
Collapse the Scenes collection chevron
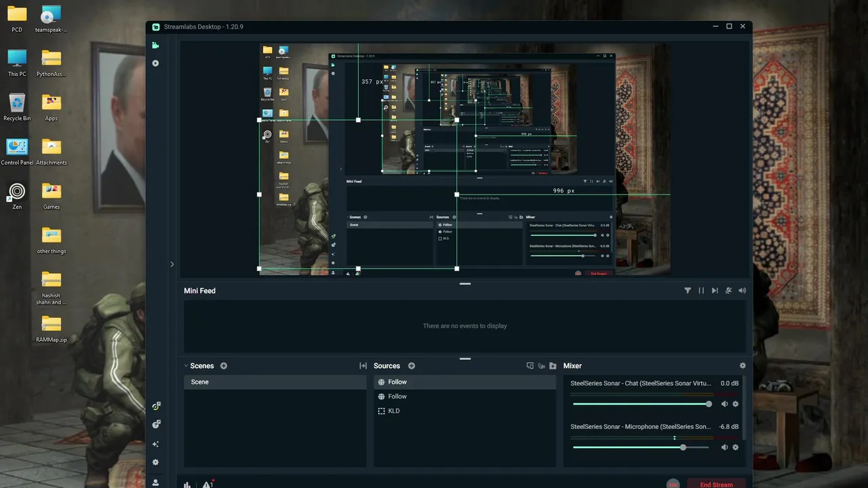pos(186,366)
